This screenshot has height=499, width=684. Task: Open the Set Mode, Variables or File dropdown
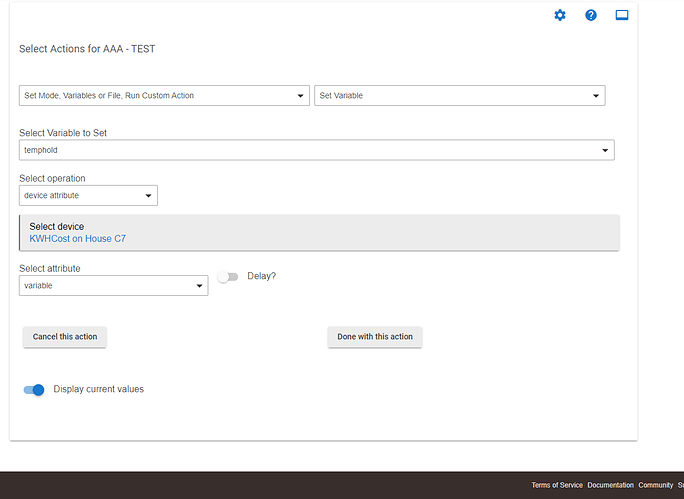click(x=164, y=96)
